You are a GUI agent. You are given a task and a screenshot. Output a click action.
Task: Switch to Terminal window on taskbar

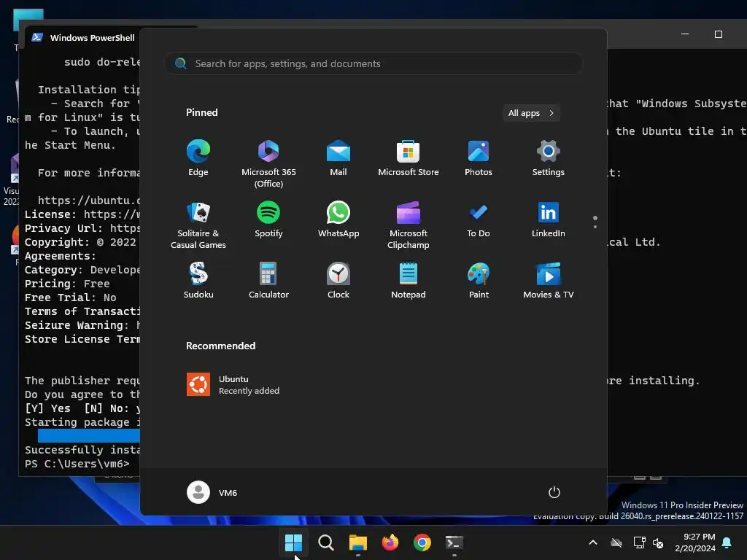(x=454, y=542)
